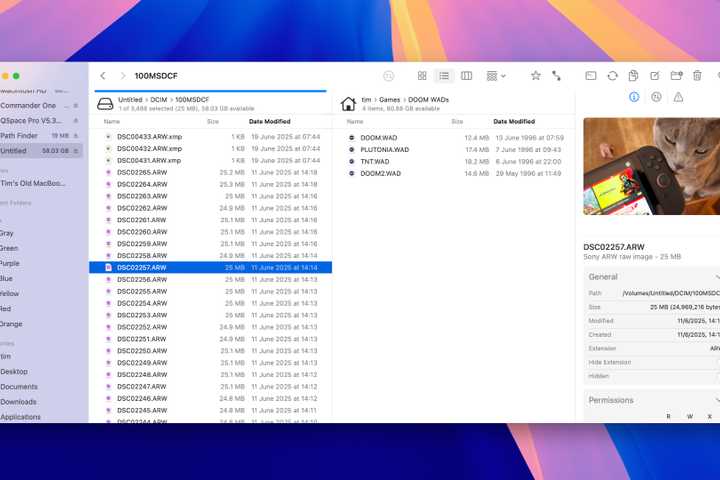
Task: Create a new folder via toolbar
Action: (676, 76)
